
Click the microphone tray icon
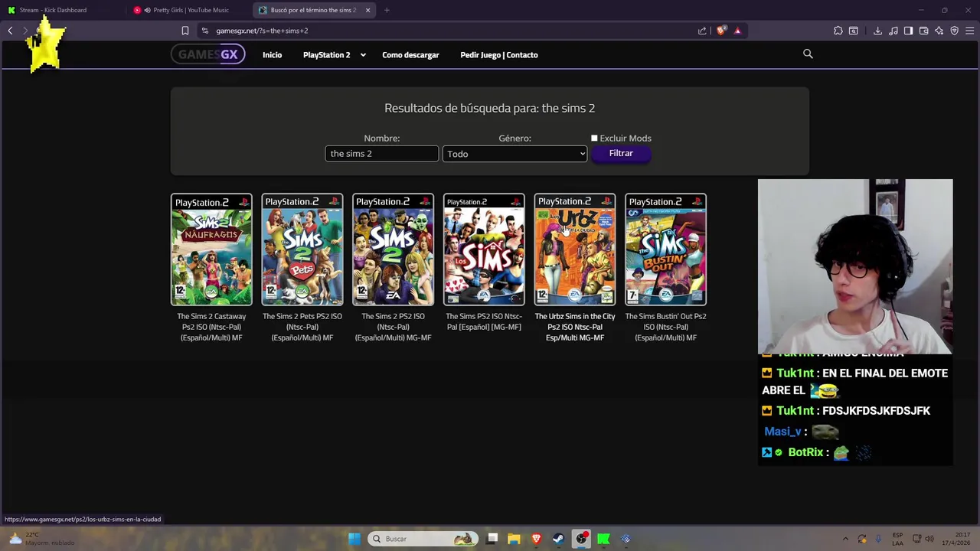[878, 539]
